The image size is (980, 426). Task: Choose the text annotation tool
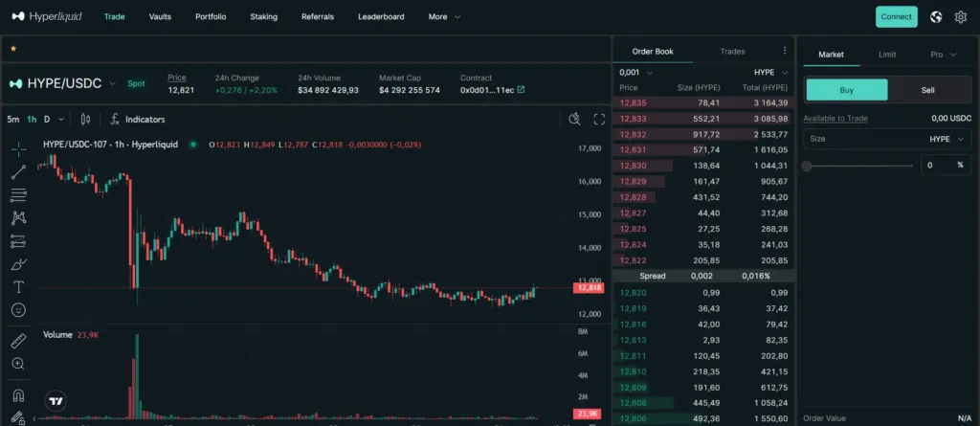(18, 287)
